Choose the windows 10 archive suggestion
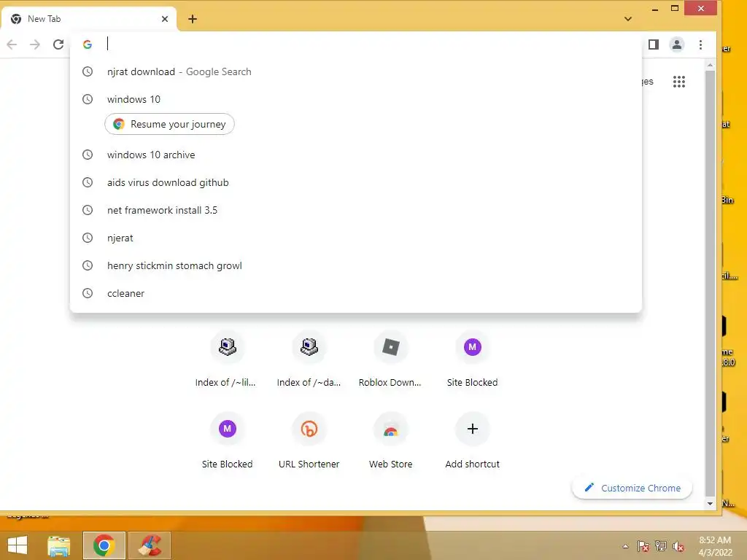This screenshot has width=747, height=560. (355, 155)
